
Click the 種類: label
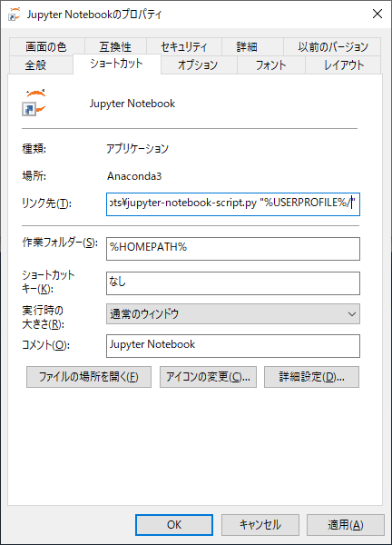click(x=34, y=149)
